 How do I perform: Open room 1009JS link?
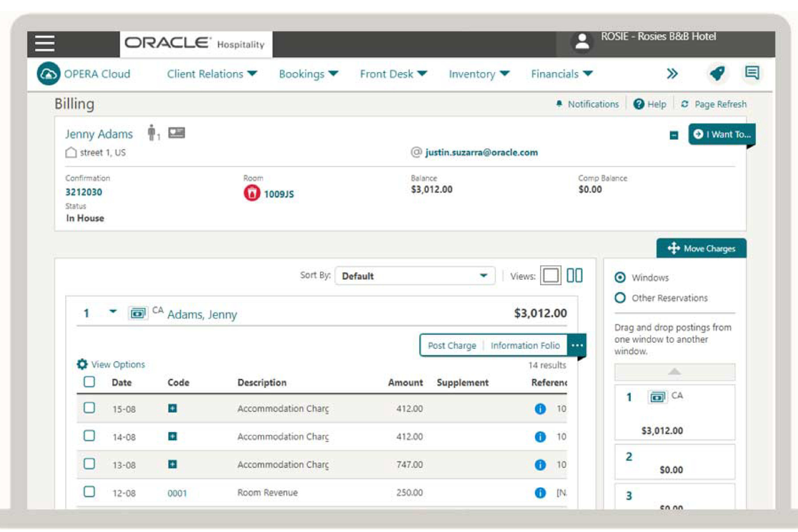point(279,194)
